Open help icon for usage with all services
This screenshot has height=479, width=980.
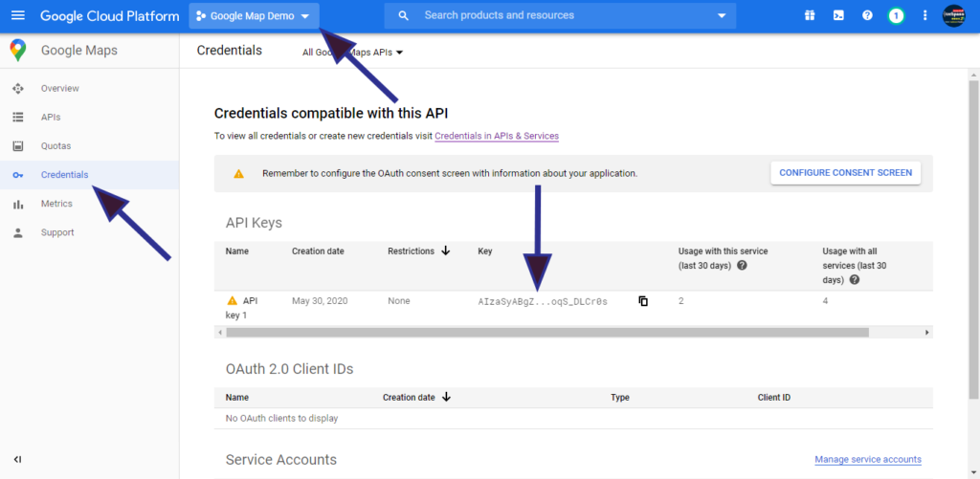(x=855, y=280)
